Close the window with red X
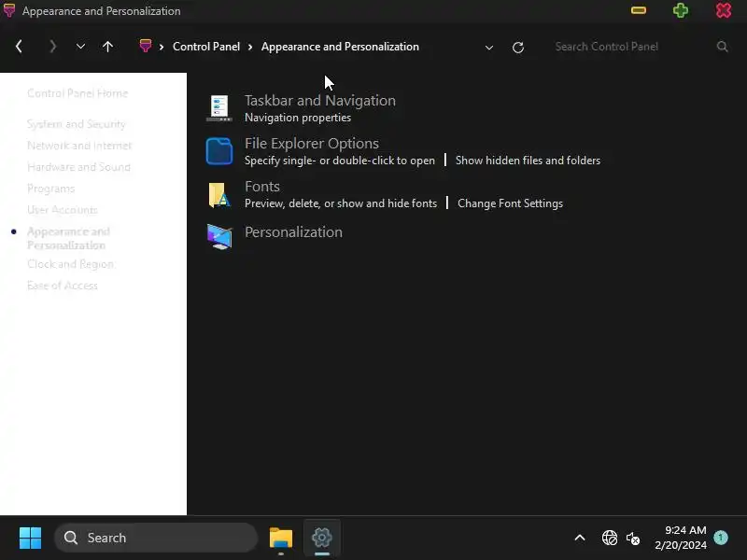Image resolution: width=747 pixels, height=560 pixels. pyautogui.click(x=723, y=10)
